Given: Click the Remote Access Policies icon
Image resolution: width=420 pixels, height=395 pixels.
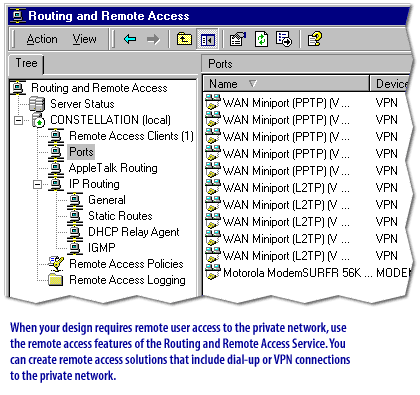Looking at the screenshot, I should click(56, 264).
